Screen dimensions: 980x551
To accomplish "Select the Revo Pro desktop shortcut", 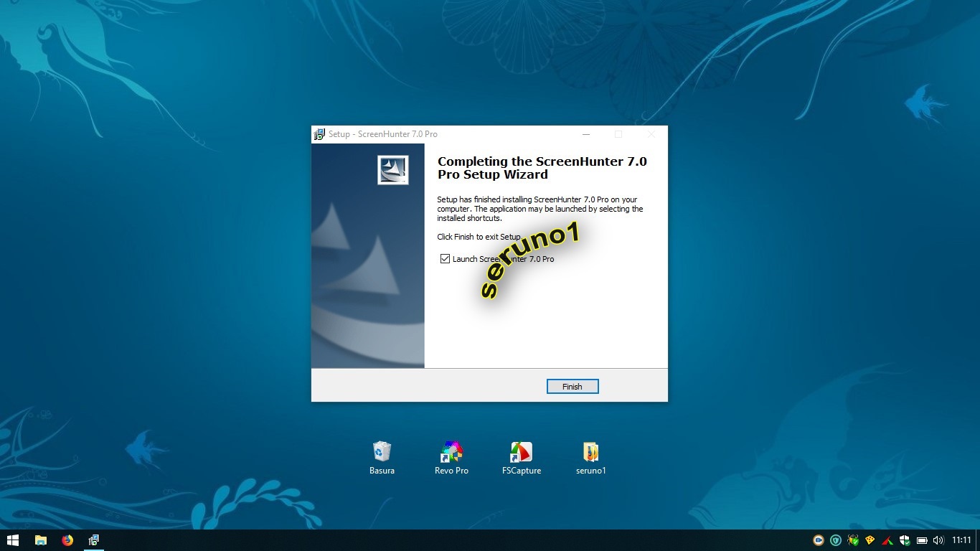I will (x=451, y=458).
